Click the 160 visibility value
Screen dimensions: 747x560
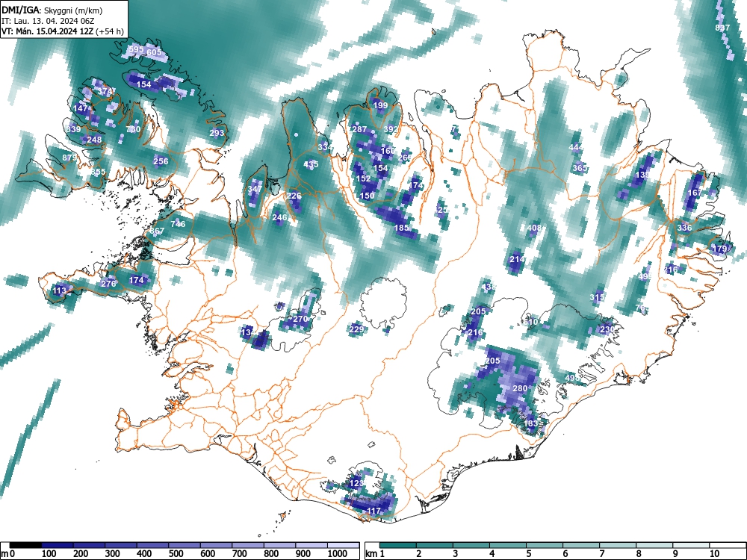point(388,151)
